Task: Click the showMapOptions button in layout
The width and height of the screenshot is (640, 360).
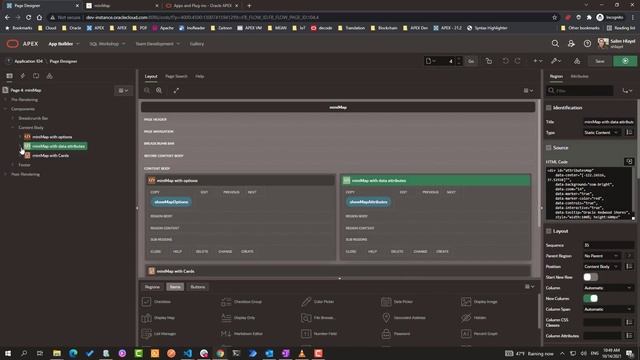Action: click(171, 202)
